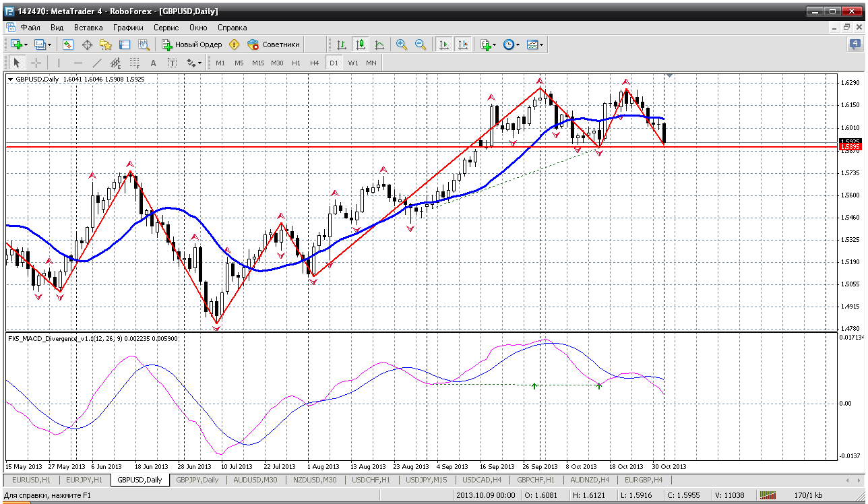
Task: Expand the templates dropdown arrow
Action: [541, 45]
